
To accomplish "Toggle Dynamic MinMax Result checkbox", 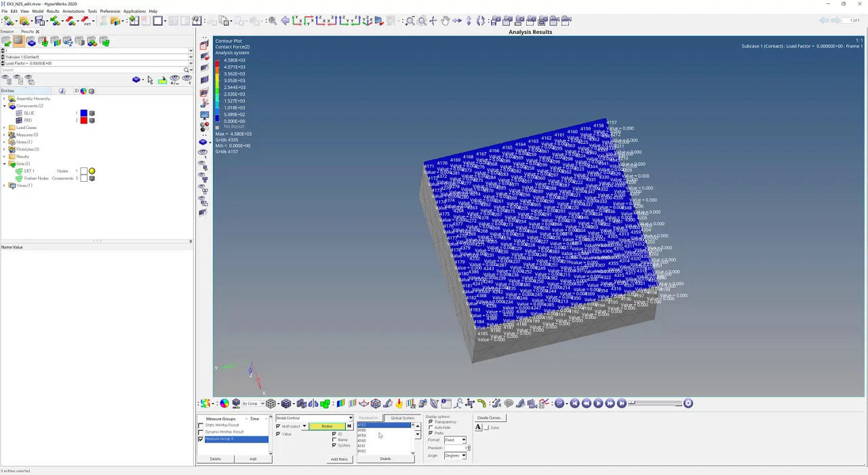I will (x=201, y=432).
